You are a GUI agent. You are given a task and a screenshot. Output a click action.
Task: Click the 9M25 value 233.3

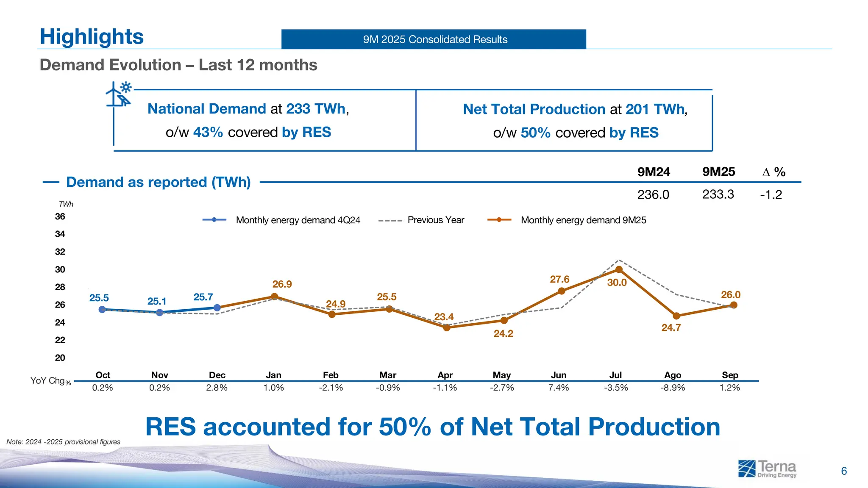[718, 194]
